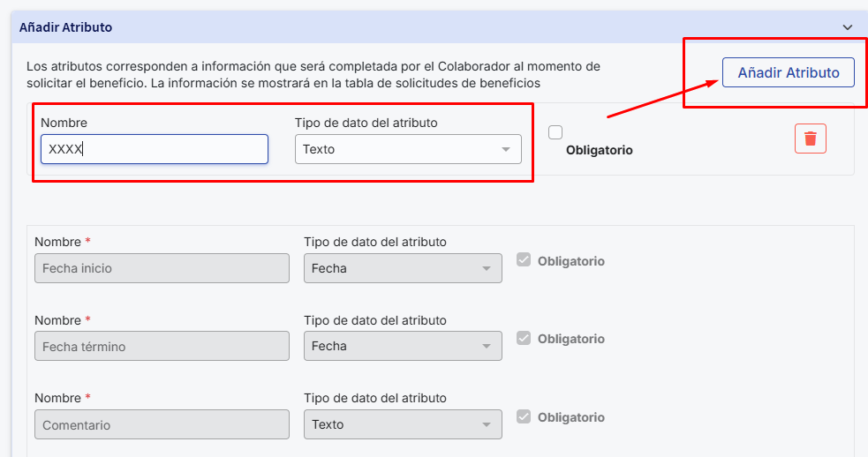Toggle Obligatorio checkbox for Comentario

click(524, 416)
